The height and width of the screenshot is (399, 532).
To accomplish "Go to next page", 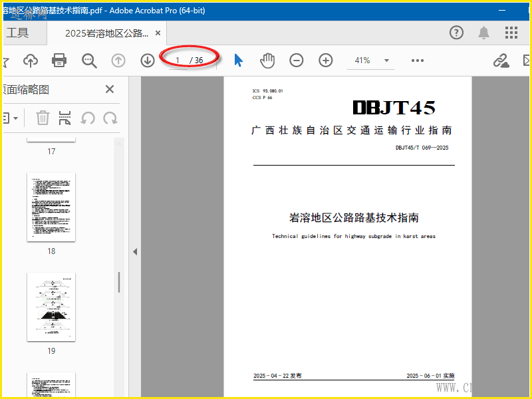I will pos(148,61).
